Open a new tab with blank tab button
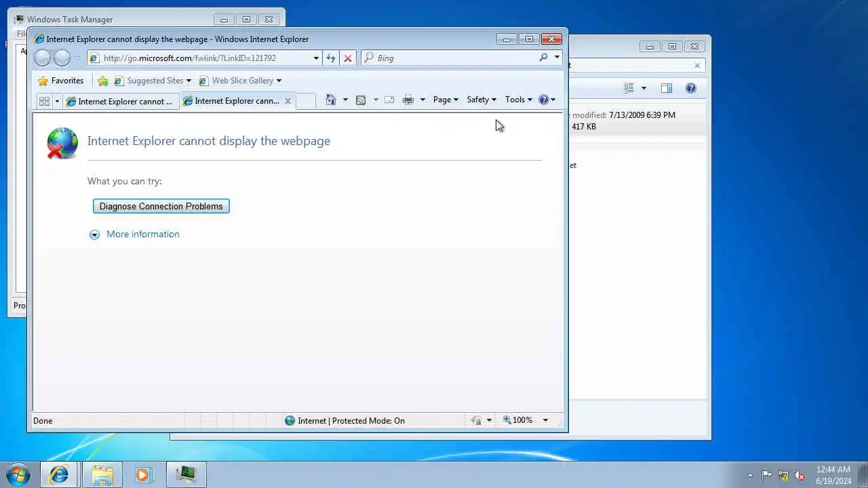Viewport: 868px width, 488px height. coord(306,101)
